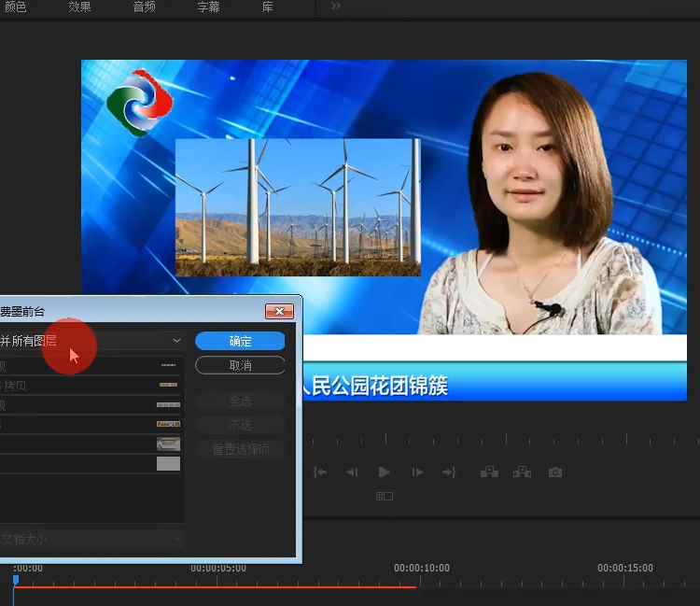The height and width of the screenshot is (606, 700).
Task: Click the 00:00:10:00 mark on timeline ruler
Action: 421,569
